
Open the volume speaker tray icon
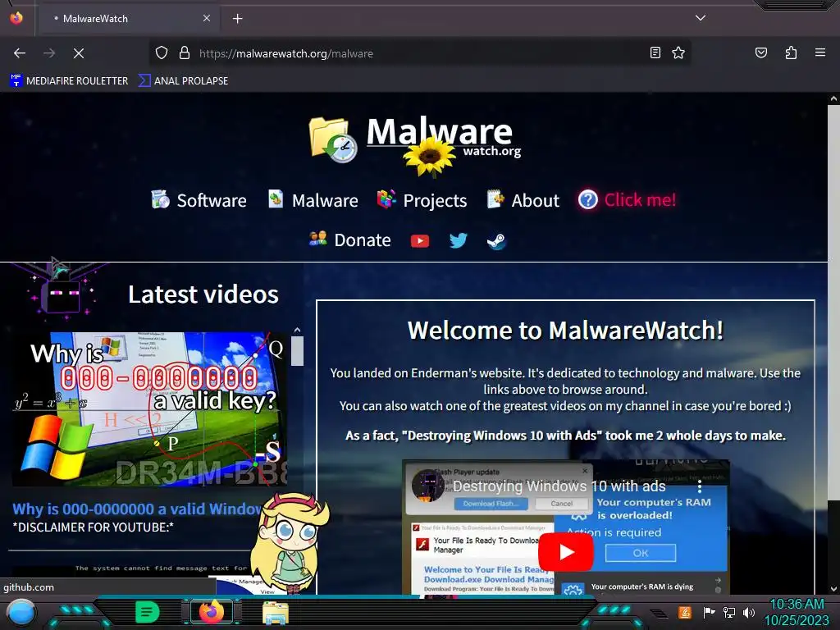pos(748,612)
